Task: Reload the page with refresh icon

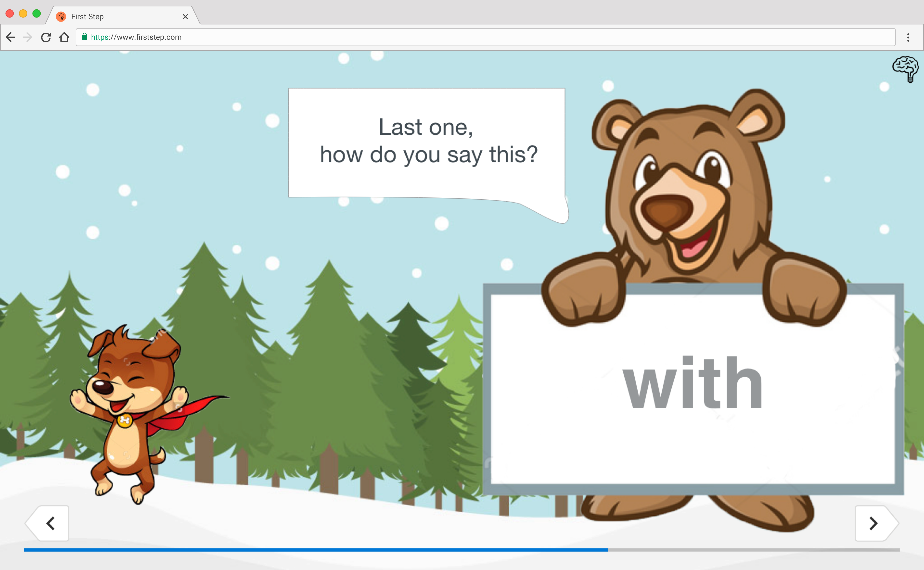Action: tap(46, 37)
